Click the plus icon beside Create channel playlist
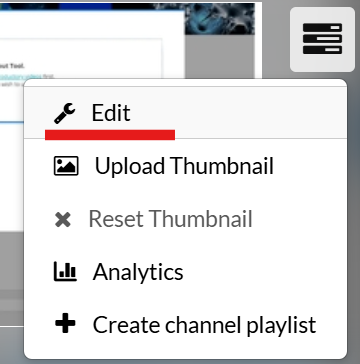This screenshot has width=360, height=364. coord(65,324)
